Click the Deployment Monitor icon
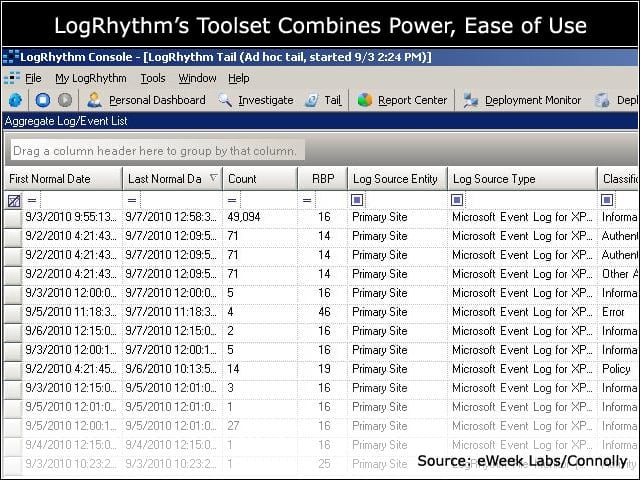The height and width of the screenshot is (480, 640). click(471, 100)
